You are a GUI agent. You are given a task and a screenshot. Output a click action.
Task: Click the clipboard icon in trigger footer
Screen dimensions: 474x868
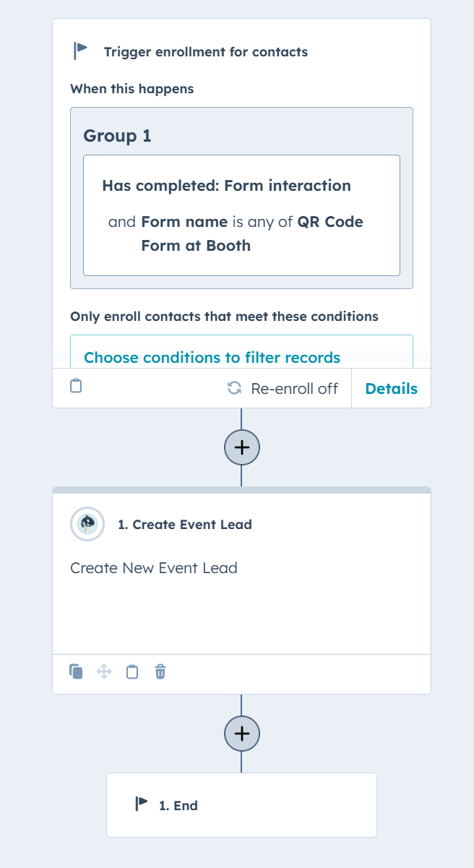tap(76, 386)
